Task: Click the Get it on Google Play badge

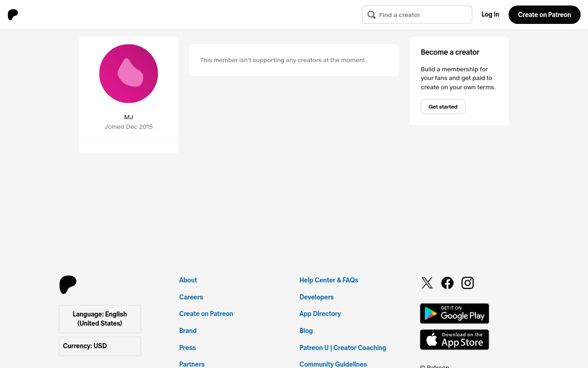Action: point(454,313)
